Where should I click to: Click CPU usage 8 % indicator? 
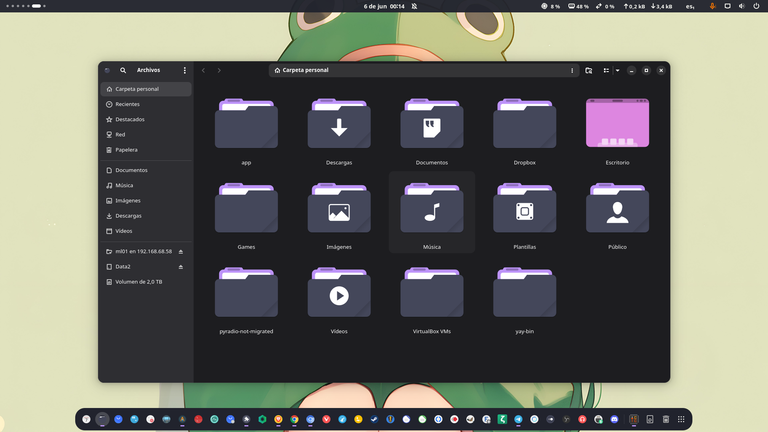point(551,6)
